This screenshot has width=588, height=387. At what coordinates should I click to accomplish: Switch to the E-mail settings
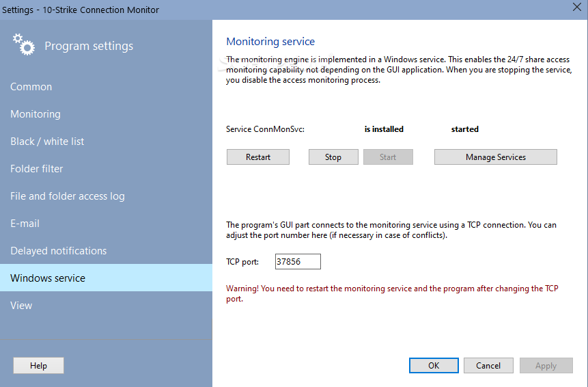pos(106,224)
